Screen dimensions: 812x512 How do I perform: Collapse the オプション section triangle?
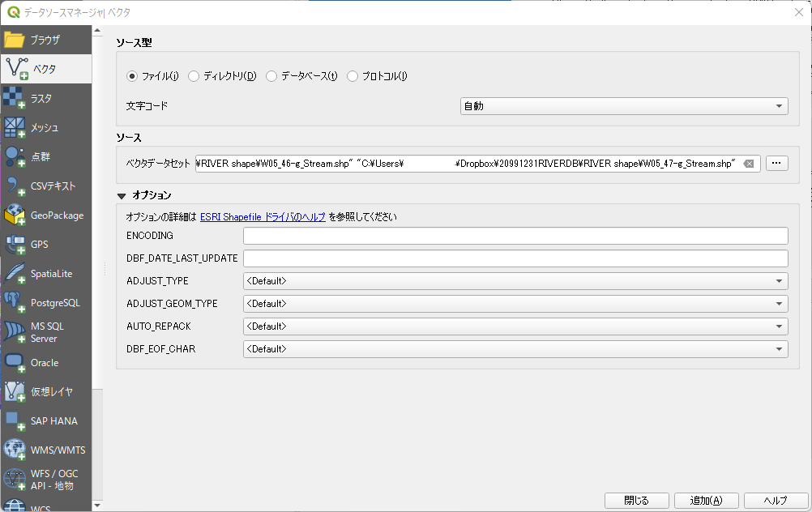[122, 195]
